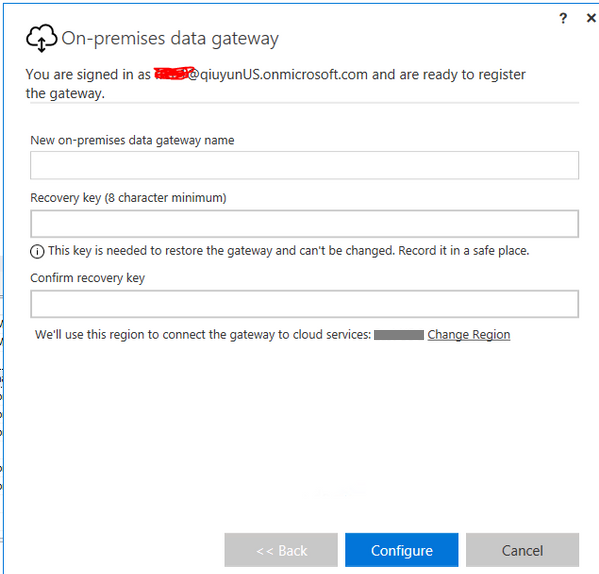Close the gateway dialog with X
599x574 pixels.
click(x=591, y=18)
